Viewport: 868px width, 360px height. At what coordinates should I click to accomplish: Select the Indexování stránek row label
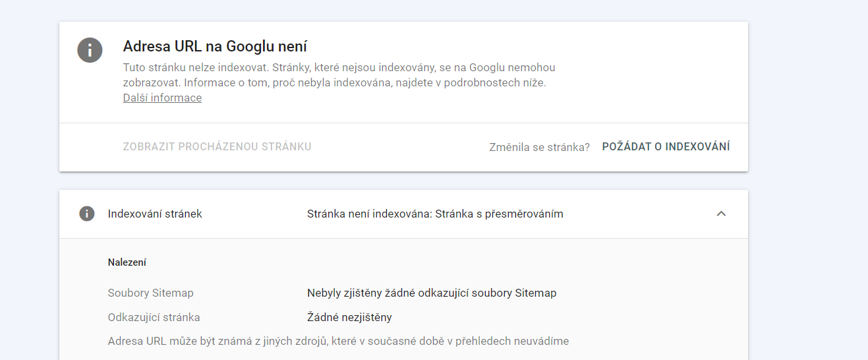pos(155,214)
